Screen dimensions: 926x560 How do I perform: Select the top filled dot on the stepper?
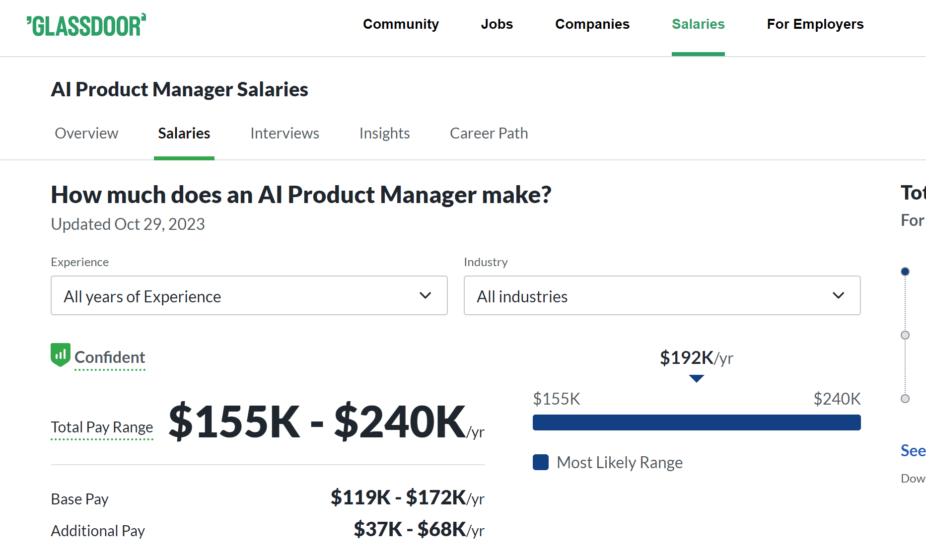905,271
